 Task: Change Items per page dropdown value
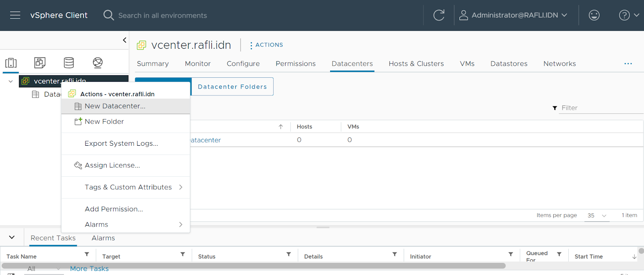pos(597,215)
